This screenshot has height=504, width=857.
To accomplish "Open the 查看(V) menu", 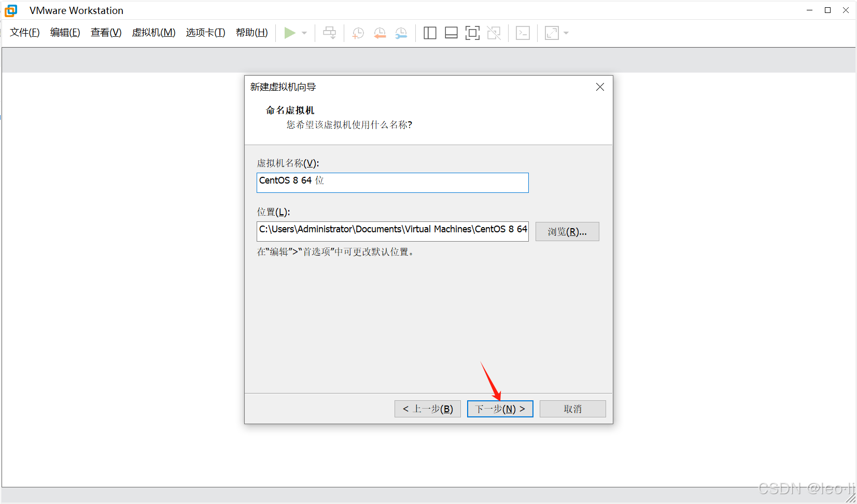I will 106,33.
